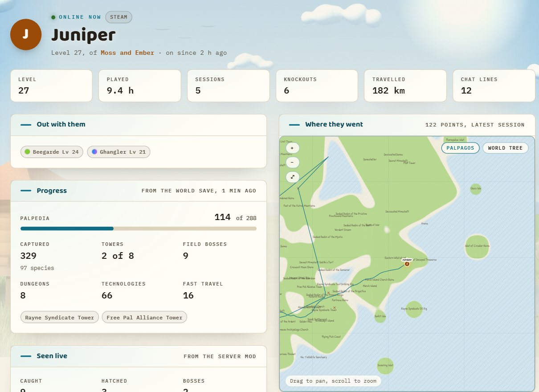539x392 pixels.
Task: Click the 'Fortress Ruins' map label
Action: pos(340,300)
